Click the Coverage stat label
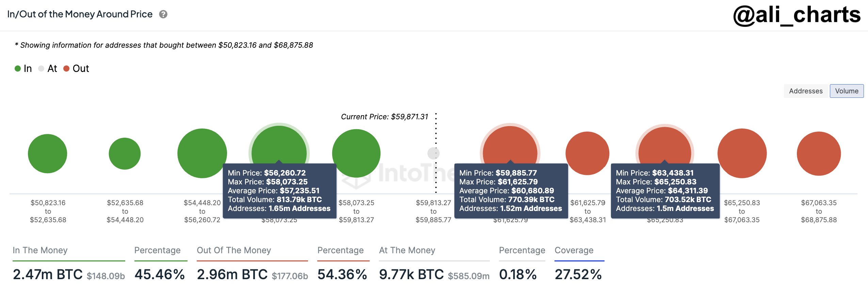This screenshot has height=287, width=868. click(x=574, y=250)
